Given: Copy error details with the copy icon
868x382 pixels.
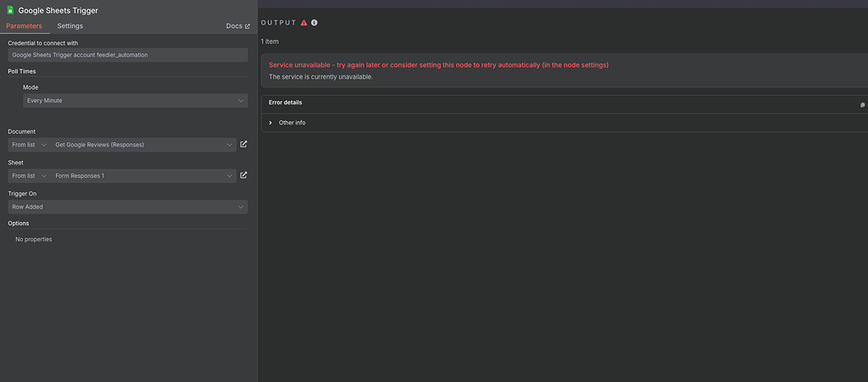Looking at the screenshot, I should [x=862, y=104].
